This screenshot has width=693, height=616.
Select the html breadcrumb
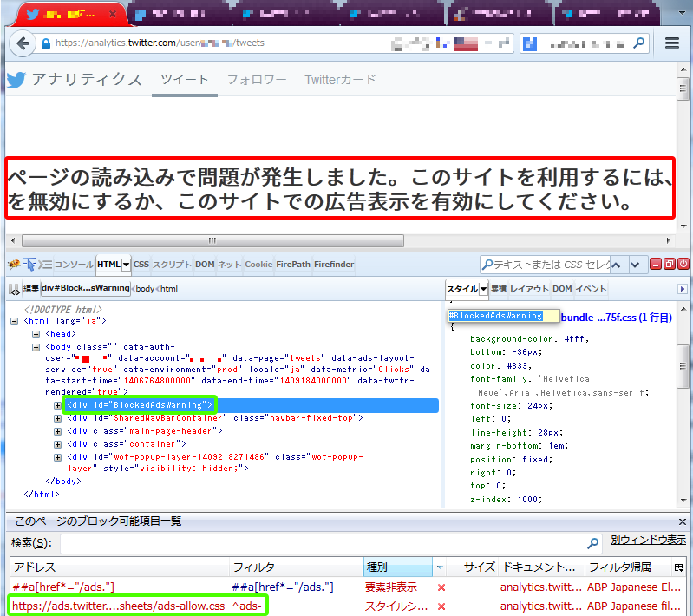coord(169,289)
